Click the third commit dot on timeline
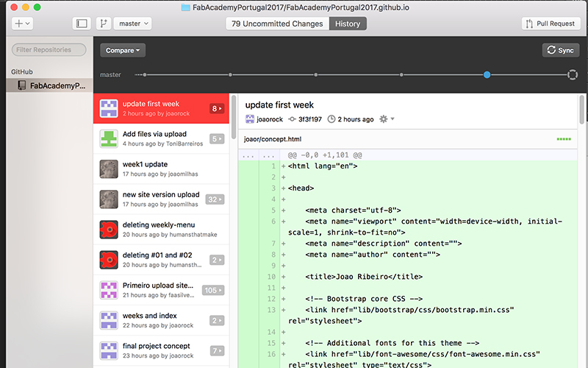The height and width of the screenshot is (368, 588). click(x=316, y=75)
